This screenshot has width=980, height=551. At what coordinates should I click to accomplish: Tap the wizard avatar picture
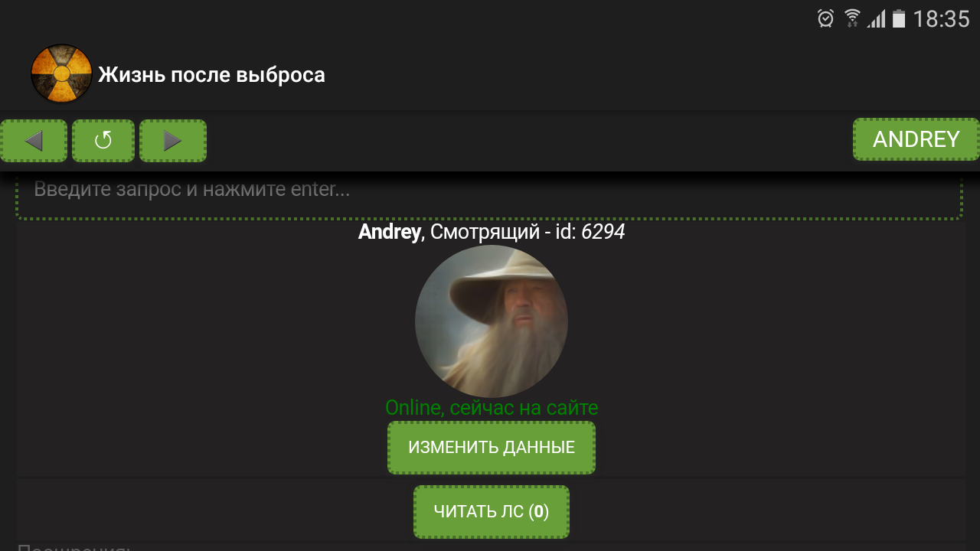pos(492,321)
